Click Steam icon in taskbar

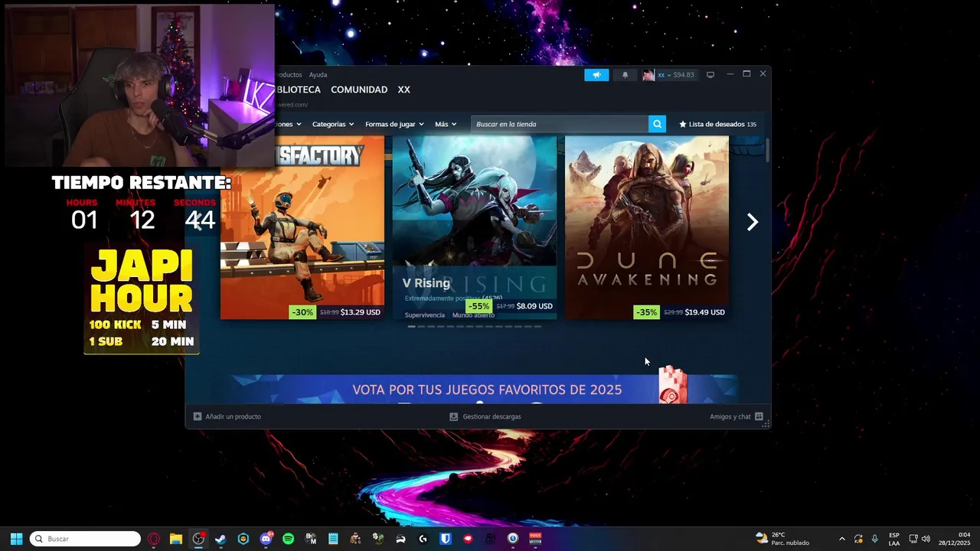coord(220,539)
